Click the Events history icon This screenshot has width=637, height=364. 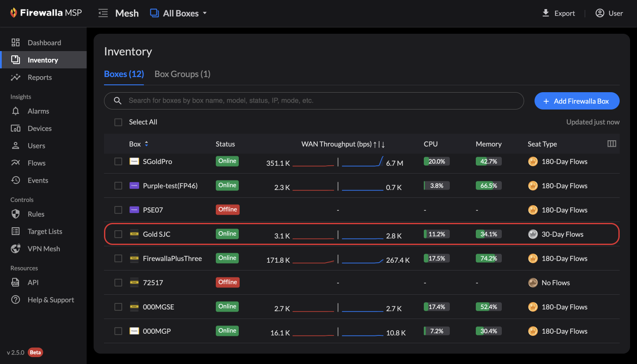(x=16, y=180)
